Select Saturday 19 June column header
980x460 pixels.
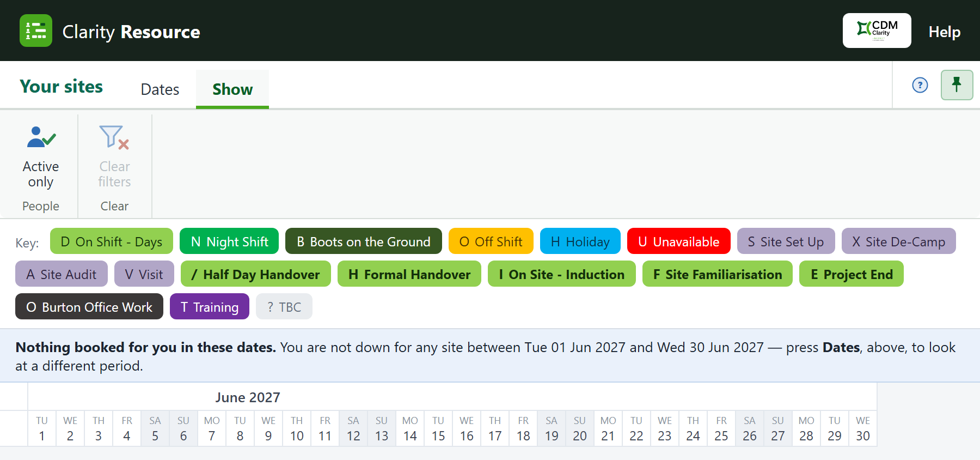(552, 428)
